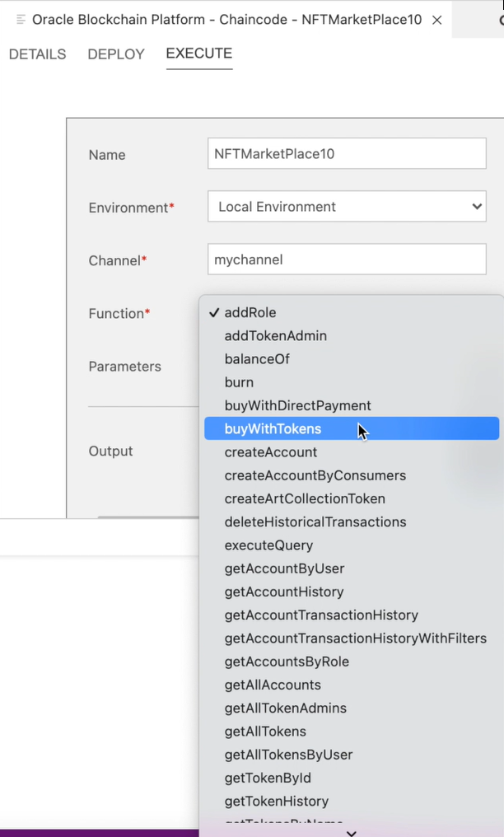Viewport: 504px width, 837px height.
Task: Switch to the DEPLOY tab
Action: point(115,54)
